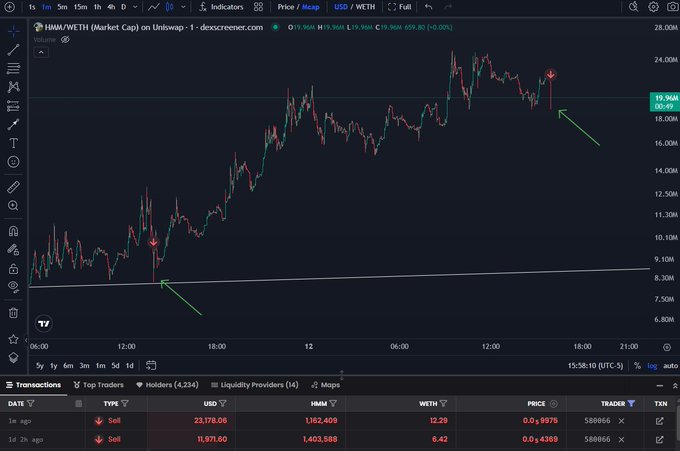Toggle hide all drawings eye icon
Screen dimensions: 680x451
pyautogui.click(x=13, y=287)
